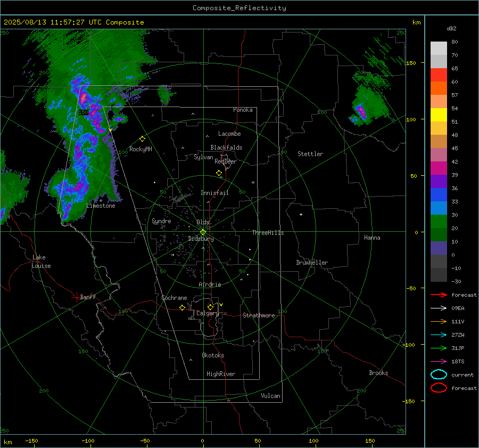Click the Banff label on the map

pos(88,297)
